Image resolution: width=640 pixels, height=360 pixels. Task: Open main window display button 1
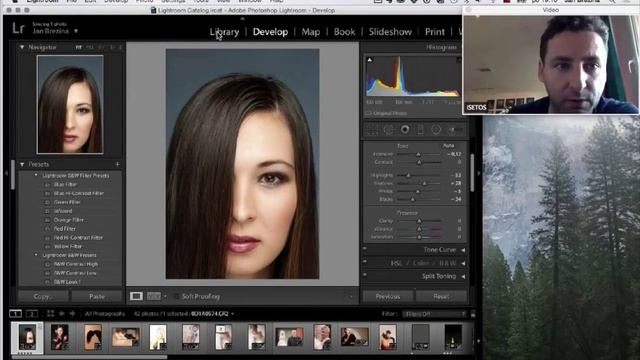(16, 313)
